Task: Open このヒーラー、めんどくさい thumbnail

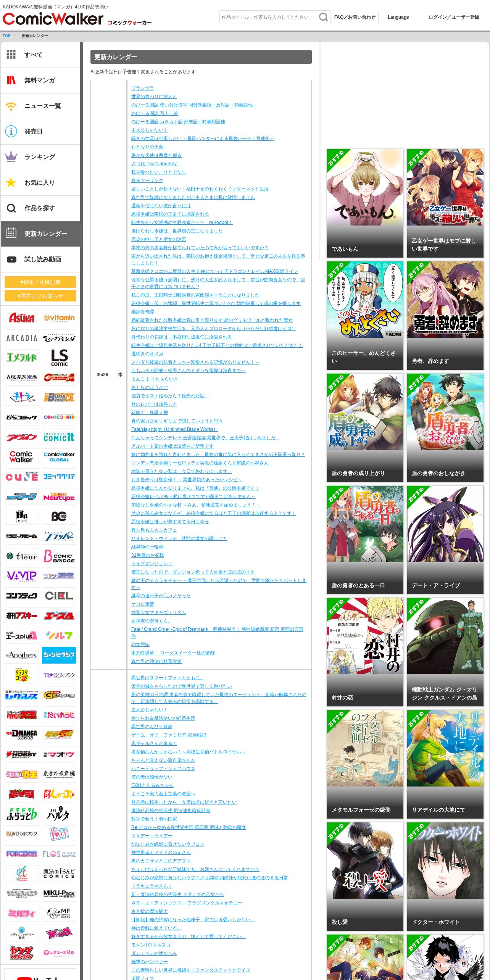Action: (x=365, y=315)
